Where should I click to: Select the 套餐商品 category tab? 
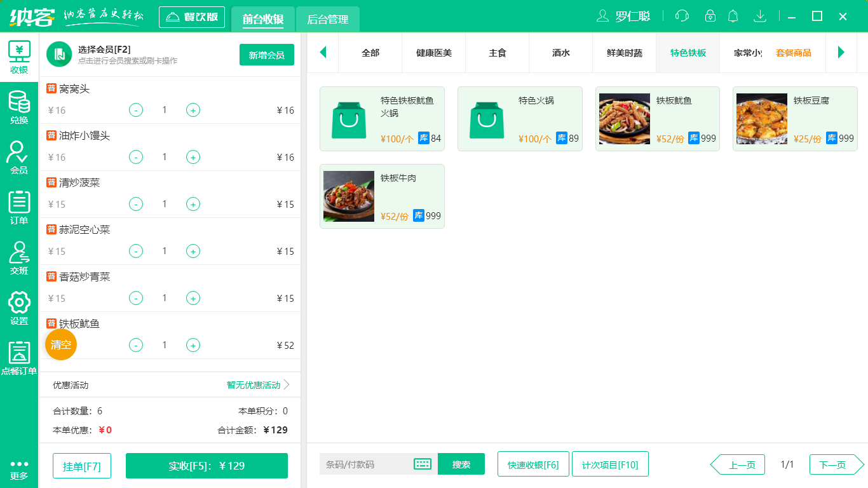[x=794, y=53]
